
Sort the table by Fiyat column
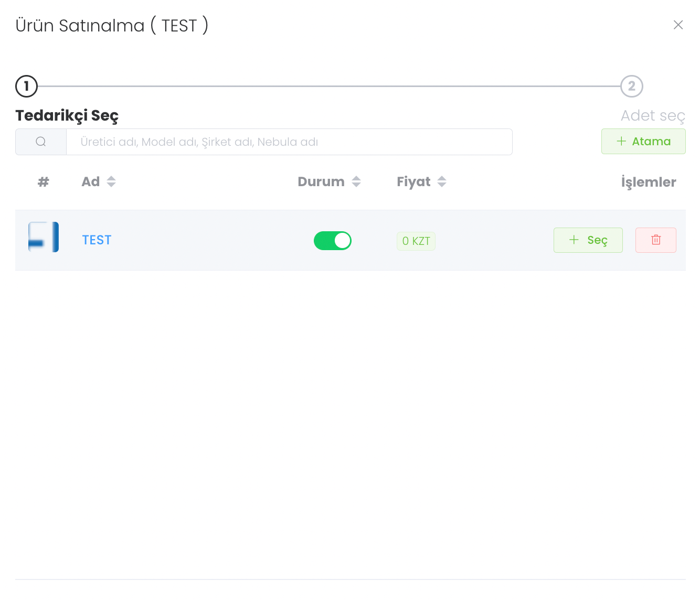point(442,181)
